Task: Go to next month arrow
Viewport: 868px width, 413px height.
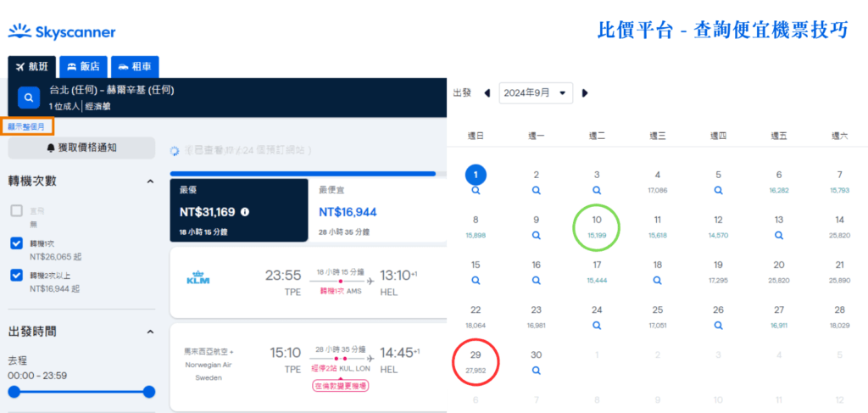Action: point(585,93)
